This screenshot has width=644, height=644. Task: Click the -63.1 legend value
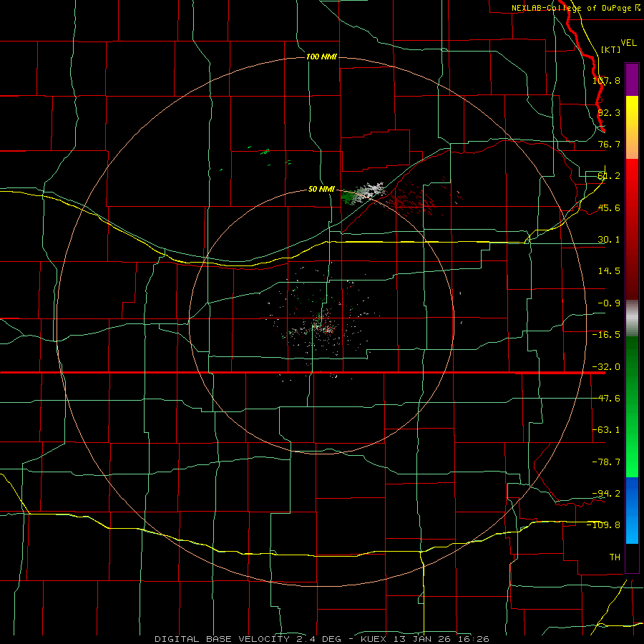606,430
